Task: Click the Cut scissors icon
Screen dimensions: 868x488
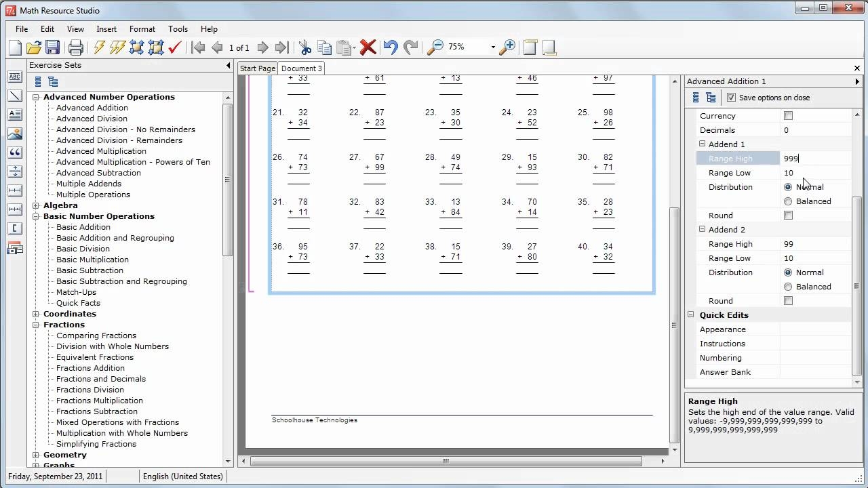Action: pos(305,47)
